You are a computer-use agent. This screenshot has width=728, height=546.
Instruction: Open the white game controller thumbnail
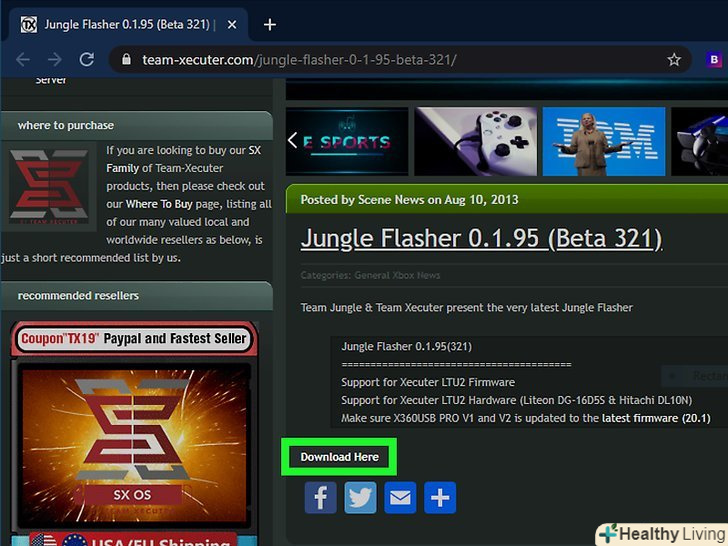475,142
